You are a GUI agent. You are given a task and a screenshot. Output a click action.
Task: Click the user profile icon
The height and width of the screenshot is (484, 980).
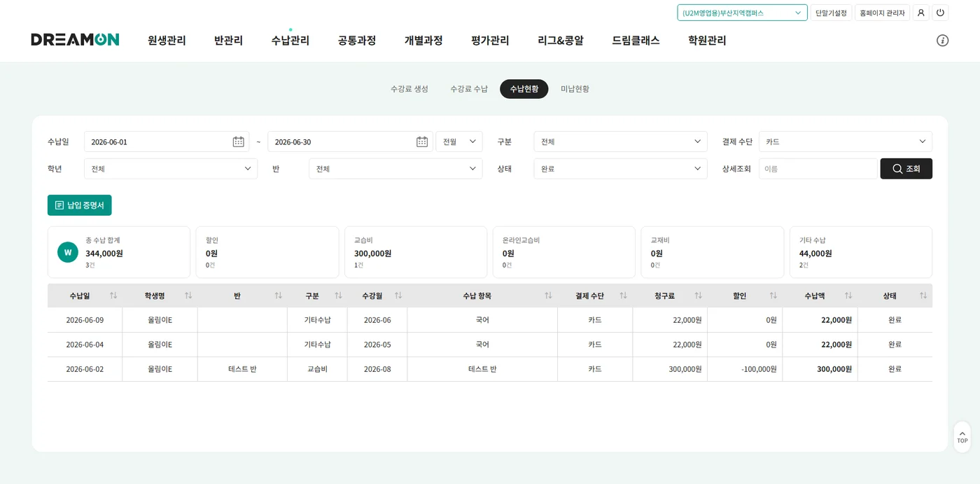coord(921,13)
